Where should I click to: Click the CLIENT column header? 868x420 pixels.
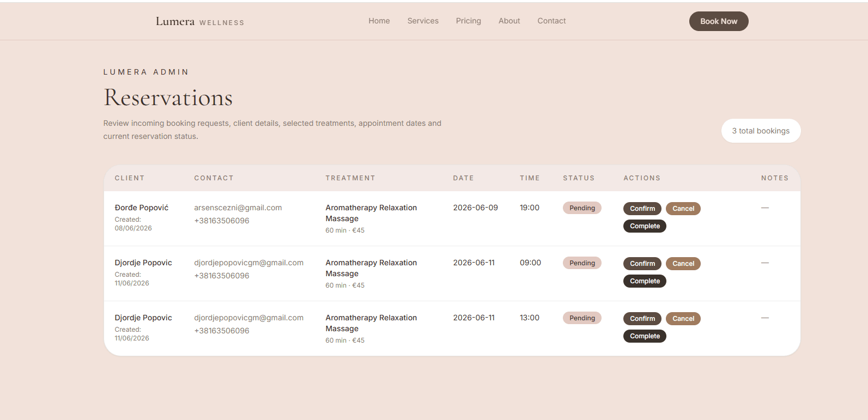click(x=130, y=178)
